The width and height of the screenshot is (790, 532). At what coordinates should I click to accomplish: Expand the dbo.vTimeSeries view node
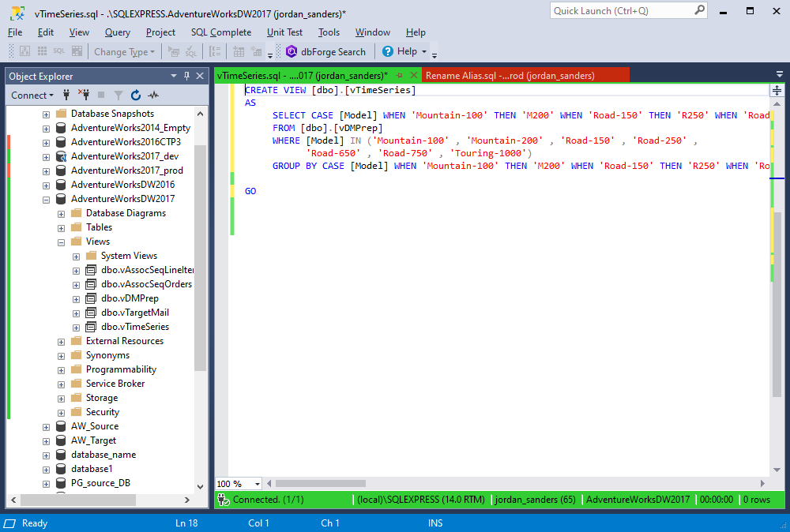(x=76, y=327)
